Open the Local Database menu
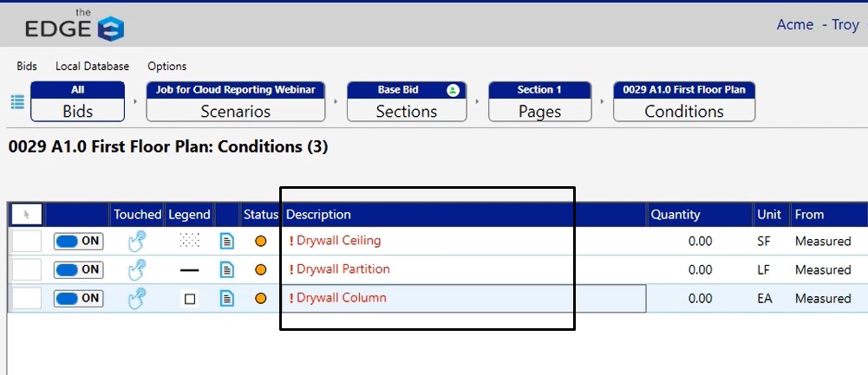This screenshot has height=375, width=868. [92, 66]
